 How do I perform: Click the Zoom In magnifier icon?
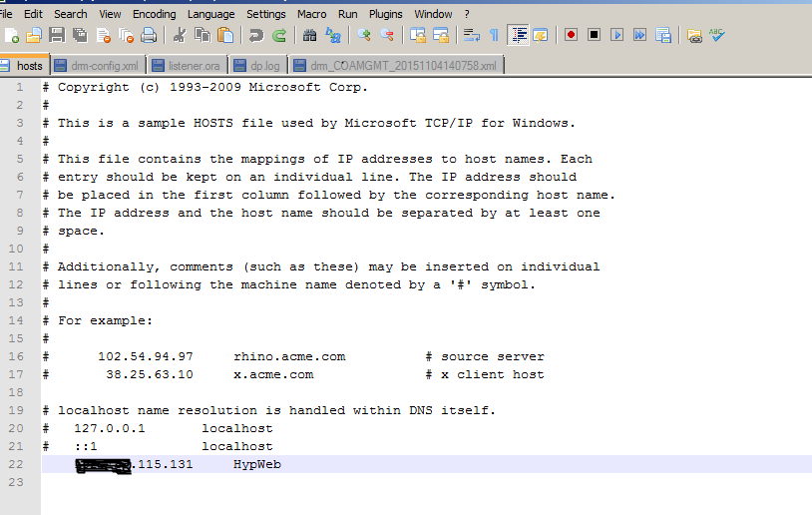click(364, 36)
